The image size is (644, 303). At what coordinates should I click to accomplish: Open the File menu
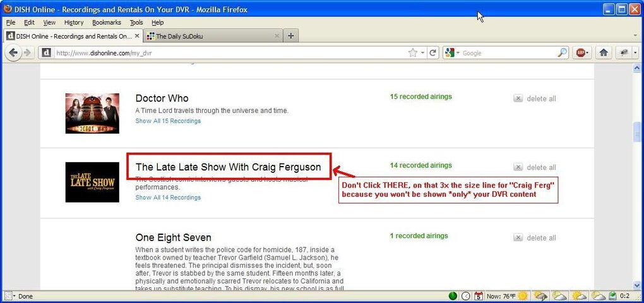coord(11,23)
